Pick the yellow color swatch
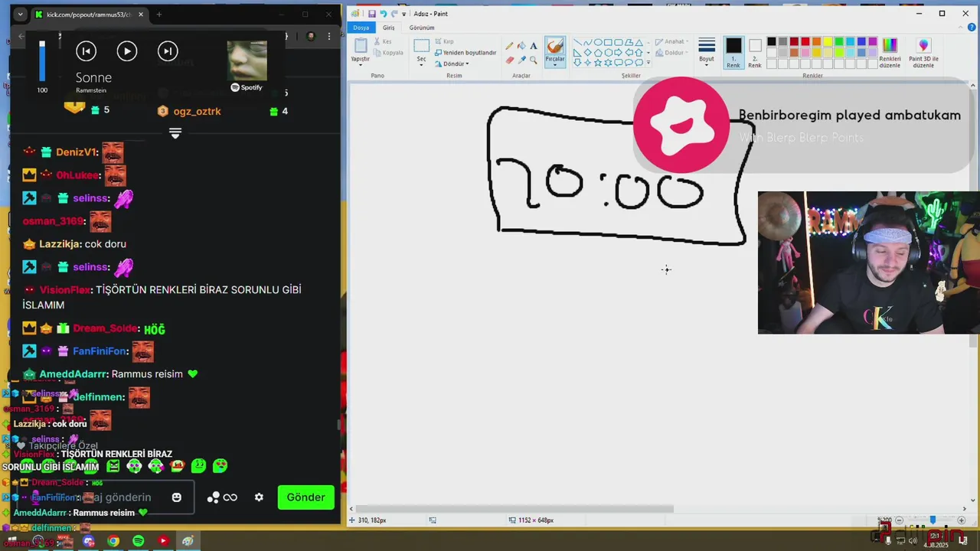The width and height of the screenshot is (980, 551). [x=828, y=41]
